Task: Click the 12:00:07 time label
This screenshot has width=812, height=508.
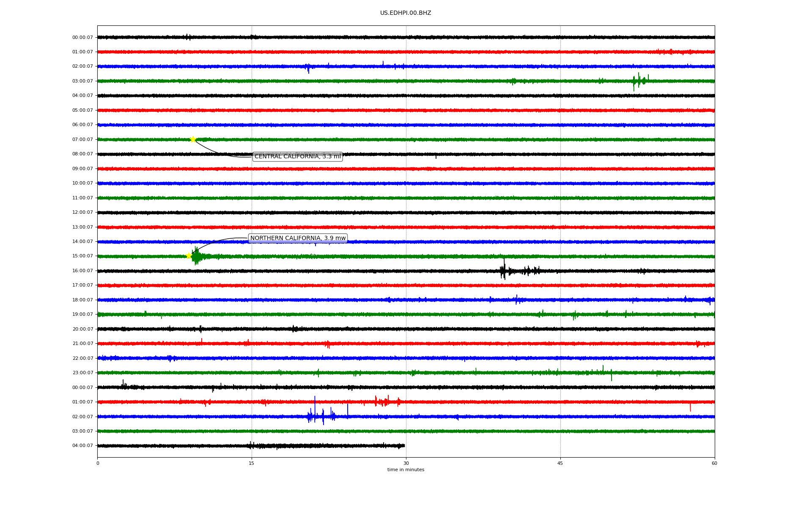Action: coord(82,213)
